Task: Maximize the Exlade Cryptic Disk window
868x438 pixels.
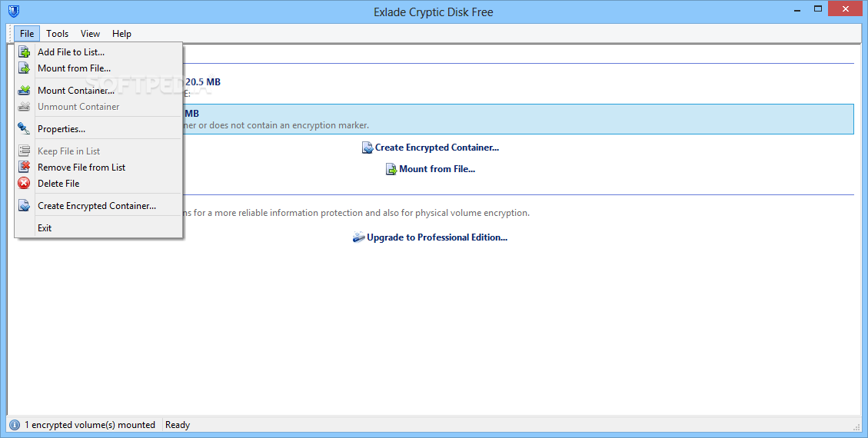Action: coord(817,10)
